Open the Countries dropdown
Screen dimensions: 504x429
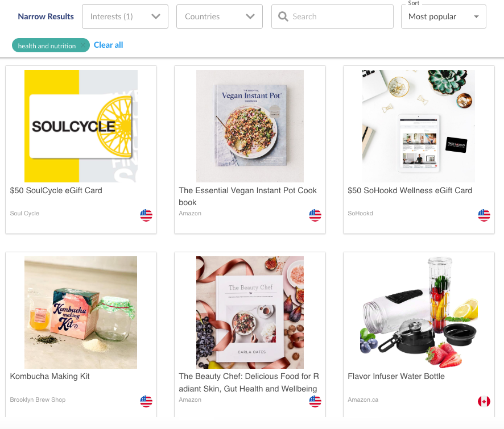point(220,16)
